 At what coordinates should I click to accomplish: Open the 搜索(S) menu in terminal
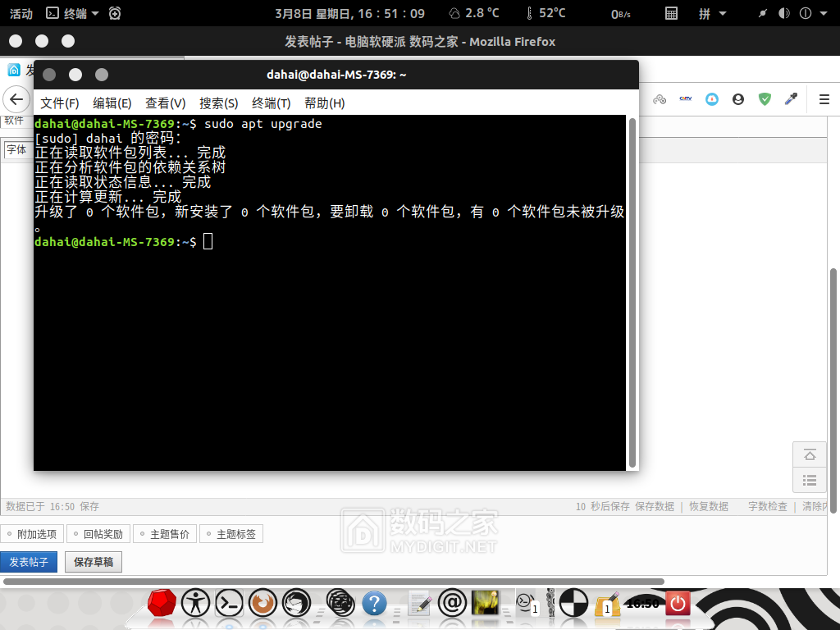[x=218, y=103]
